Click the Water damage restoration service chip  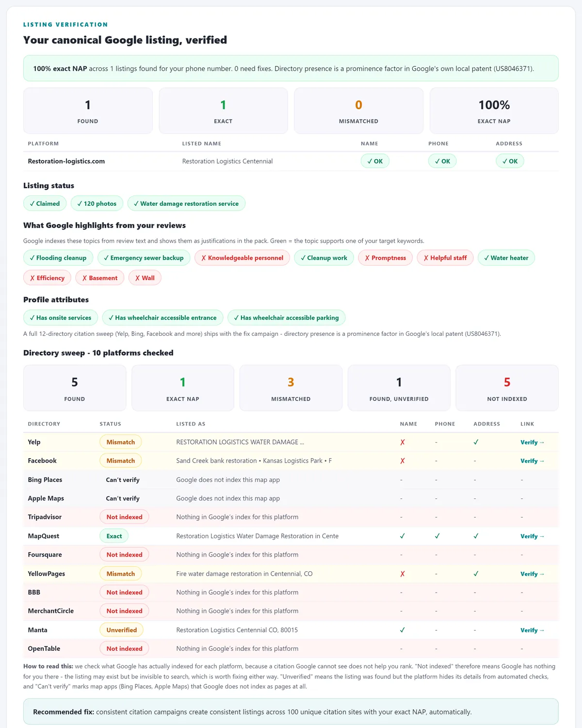point(186,203)
